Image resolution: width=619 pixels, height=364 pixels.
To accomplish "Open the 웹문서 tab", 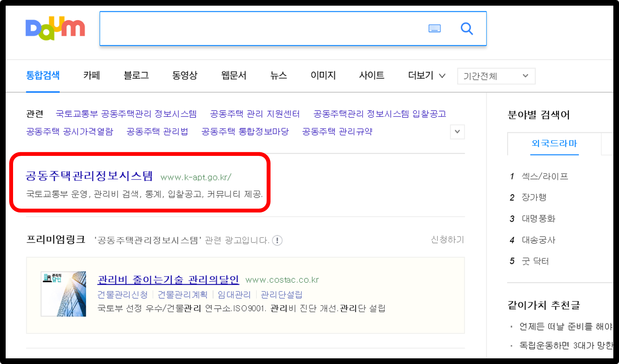I will (x=234, y=75).
